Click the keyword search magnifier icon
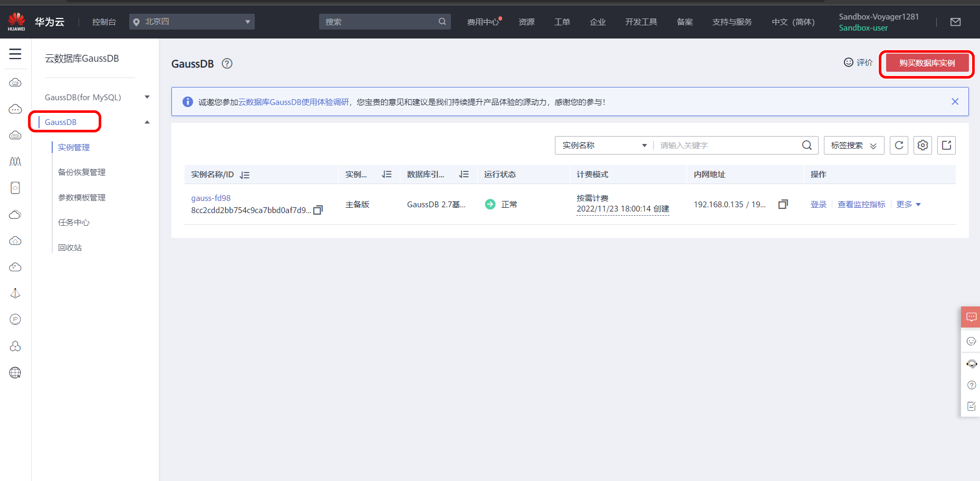 (x=806, y=145)
